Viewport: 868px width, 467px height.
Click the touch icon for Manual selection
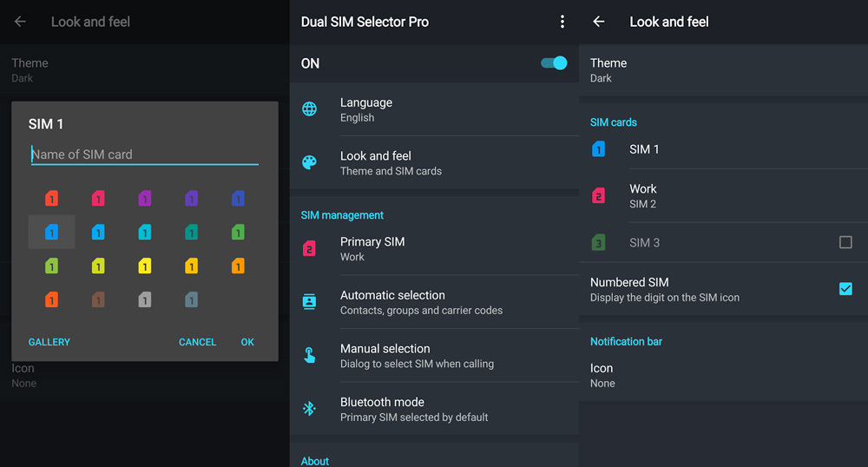(x=309, y=355)
